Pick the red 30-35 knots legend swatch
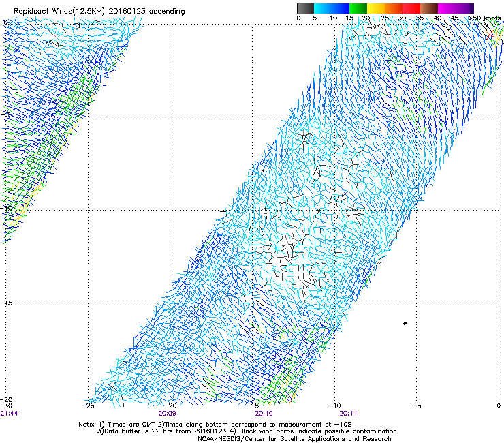This screenshot has height=443, width=504. (x=411, y=8)
